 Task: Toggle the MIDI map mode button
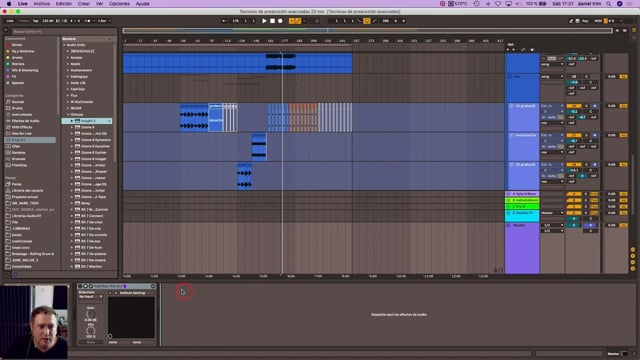click(598, 21)
